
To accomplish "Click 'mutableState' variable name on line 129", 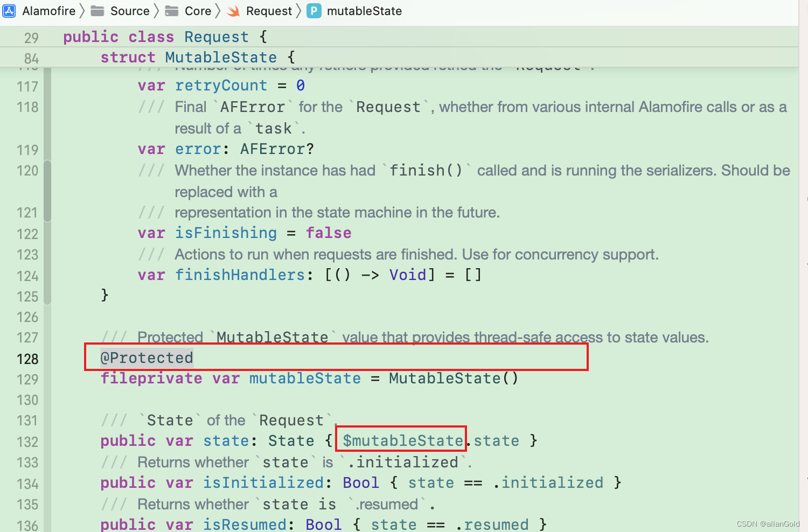I will tap(305, 379).
